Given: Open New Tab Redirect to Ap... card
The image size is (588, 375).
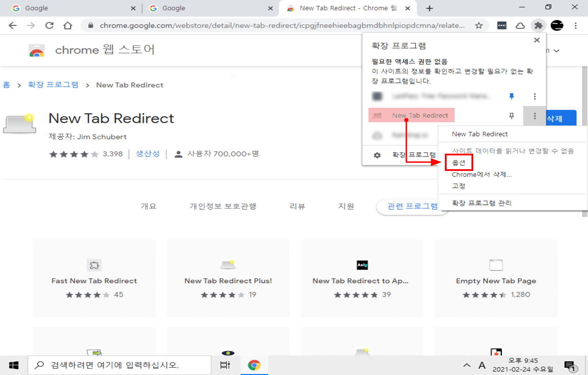Looking at the screenshot, I should coord(362,278).
